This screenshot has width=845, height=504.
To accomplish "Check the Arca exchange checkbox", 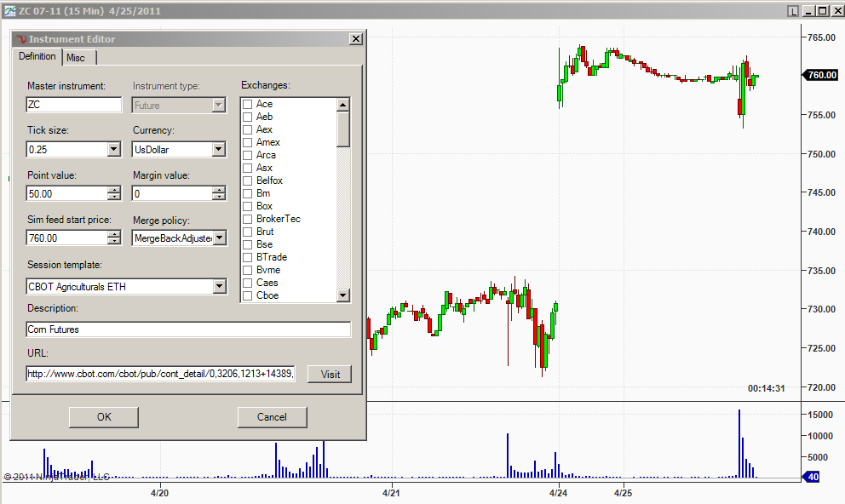I will (x=247, y=155).
